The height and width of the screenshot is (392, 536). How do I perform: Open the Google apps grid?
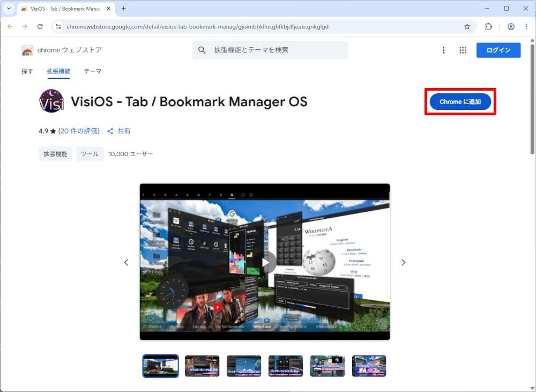tap(463, 50)
